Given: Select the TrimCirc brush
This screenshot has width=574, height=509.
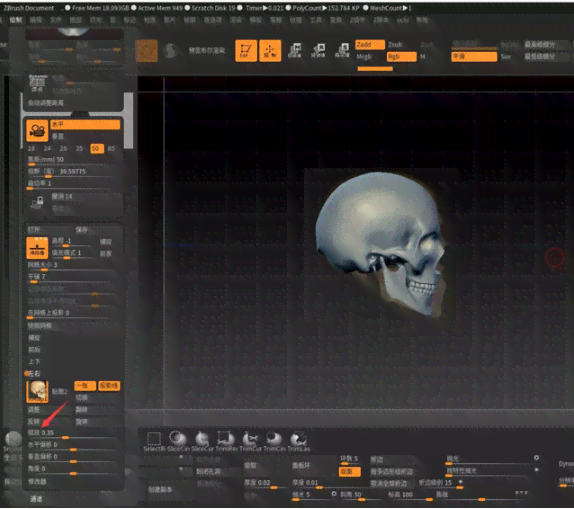Looking at the screenshot, I should (x=275, y=441).
